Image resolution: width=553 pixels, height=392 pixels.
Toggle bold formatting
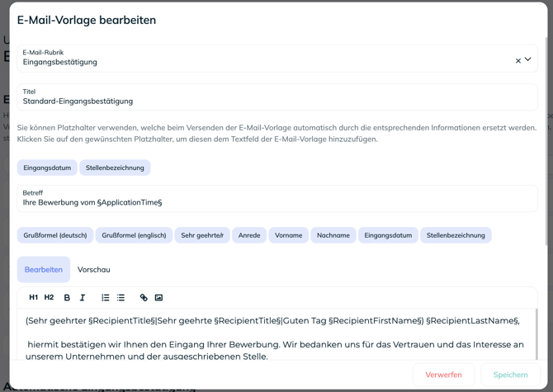[67, 298]
